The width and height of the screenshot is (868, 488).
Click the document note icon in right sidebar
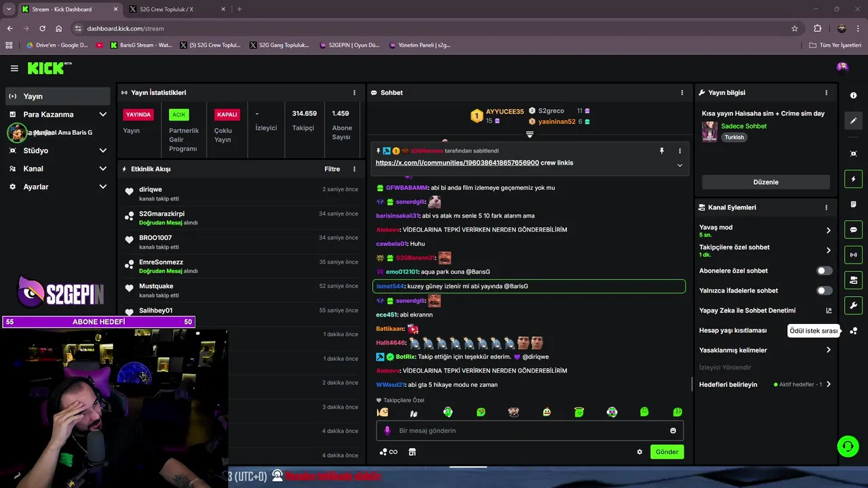point(853,204)
